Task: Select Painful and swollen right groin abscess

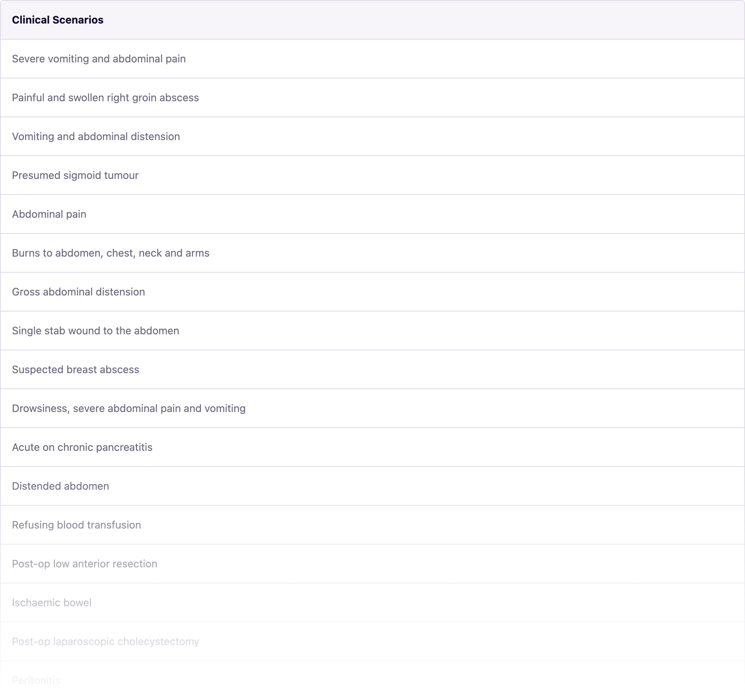Action: pos(105,98)
